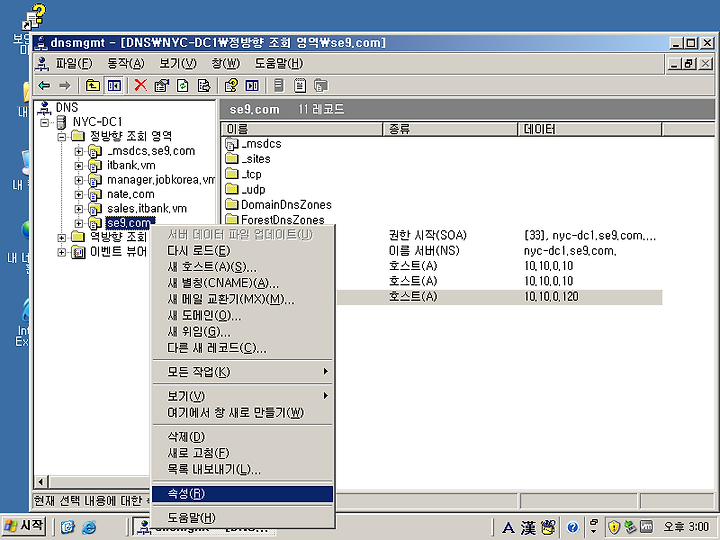720x540 pixels.
Task: Click the VMware tools tray icon
Action: pos(646,527)
